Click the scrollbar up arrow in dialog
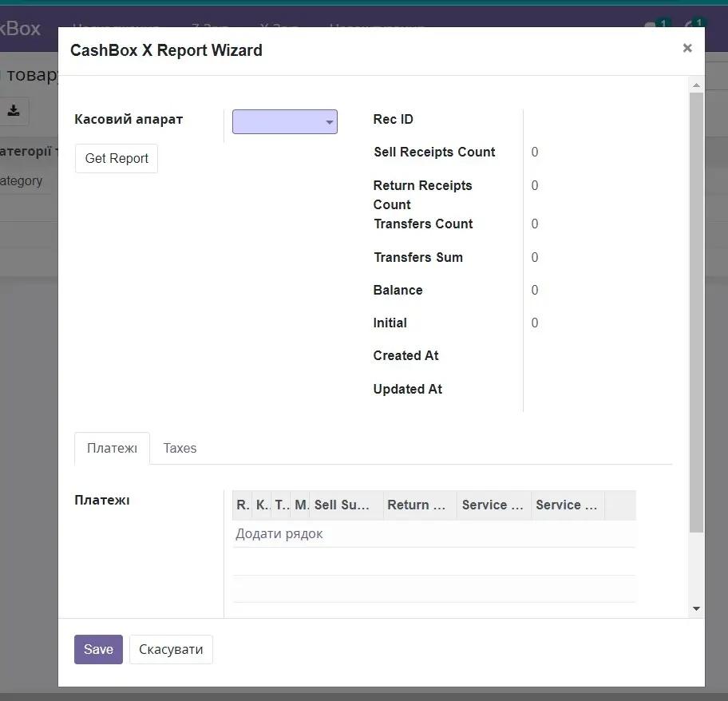Viewport: 728px width, 701px height. (696, 85)
